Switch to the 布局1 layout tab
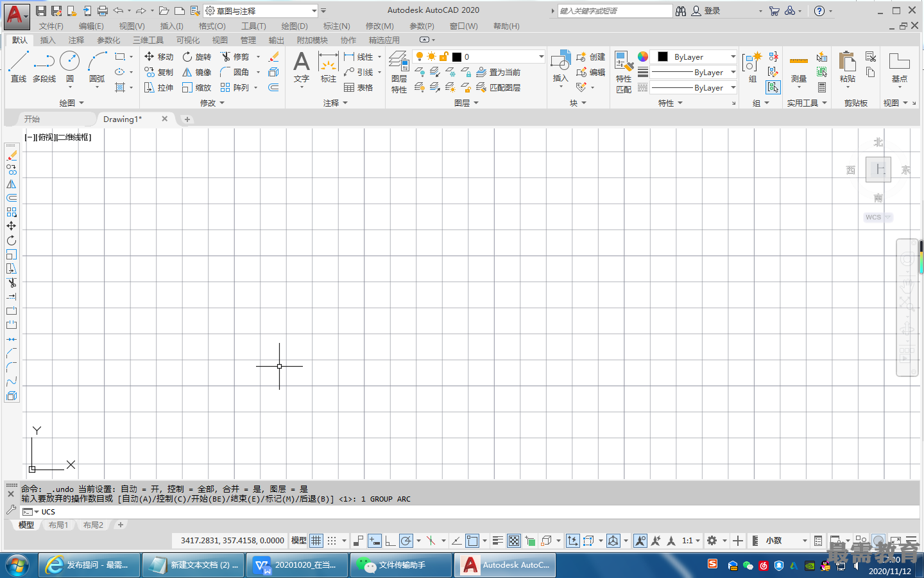This screenshot has width=924, height=578. click(58, 525)
